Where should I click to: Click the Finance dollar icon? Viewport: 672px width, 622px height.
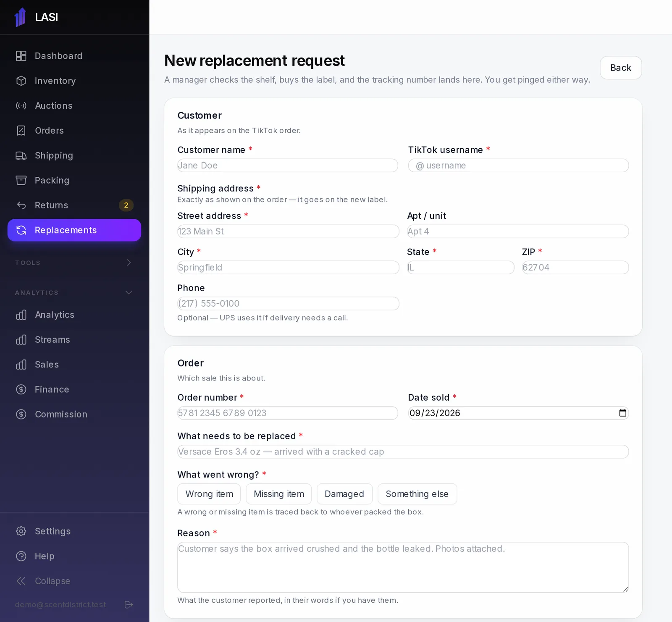click(x=21, y=389)
